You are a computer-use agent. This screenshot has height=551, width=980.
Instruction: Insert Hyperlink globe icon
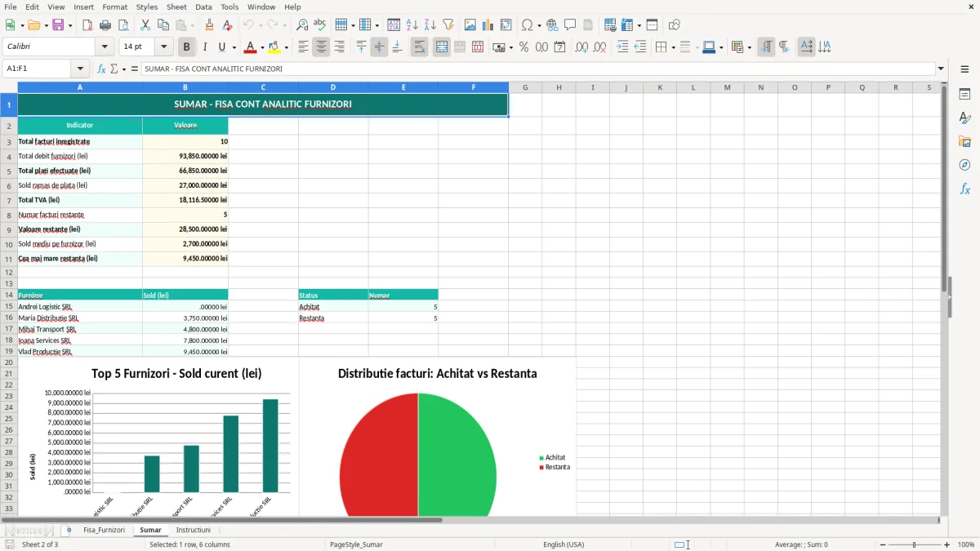pos(552,25)
